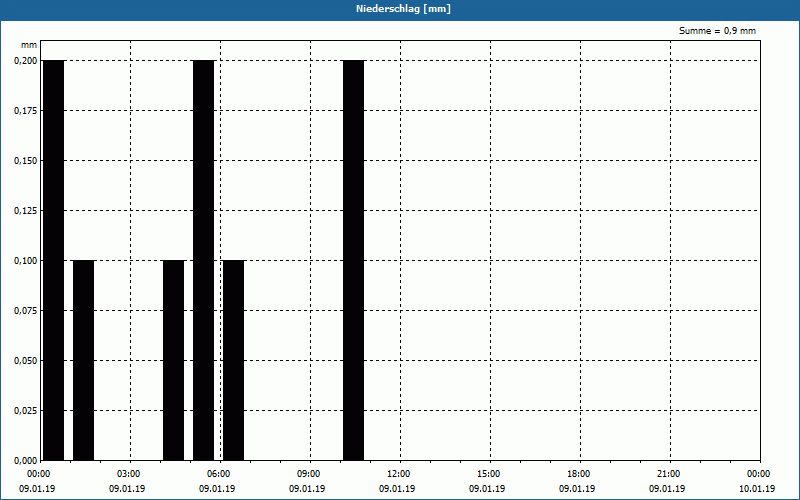Click the 15:00 time axis label
This screenshot has width=800, height=500.
pyautogui.click(x=489, y=474)
